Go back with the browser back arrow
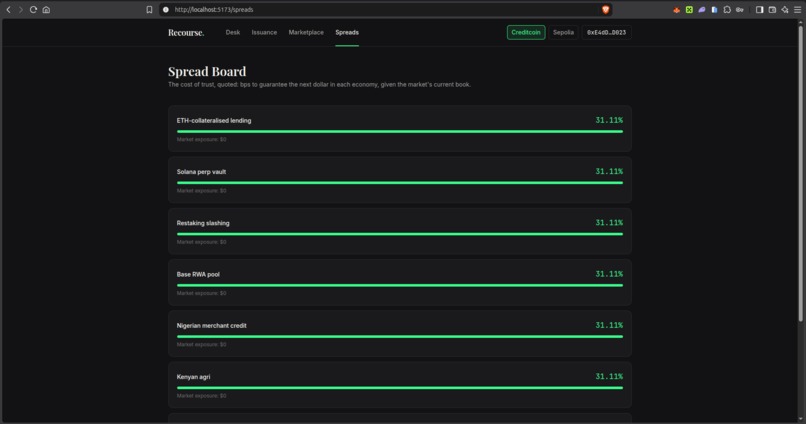The image size is (806, 424). pos(8,10)
